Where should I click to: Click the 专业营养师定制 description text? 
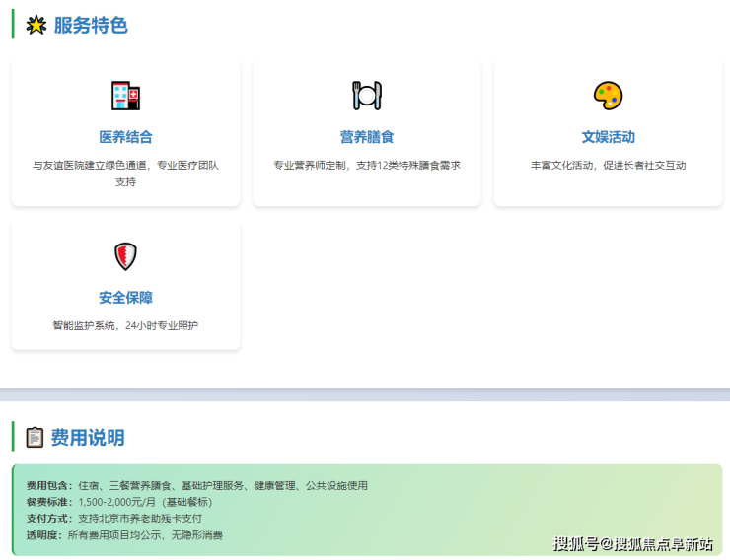(x=366, y=165)
